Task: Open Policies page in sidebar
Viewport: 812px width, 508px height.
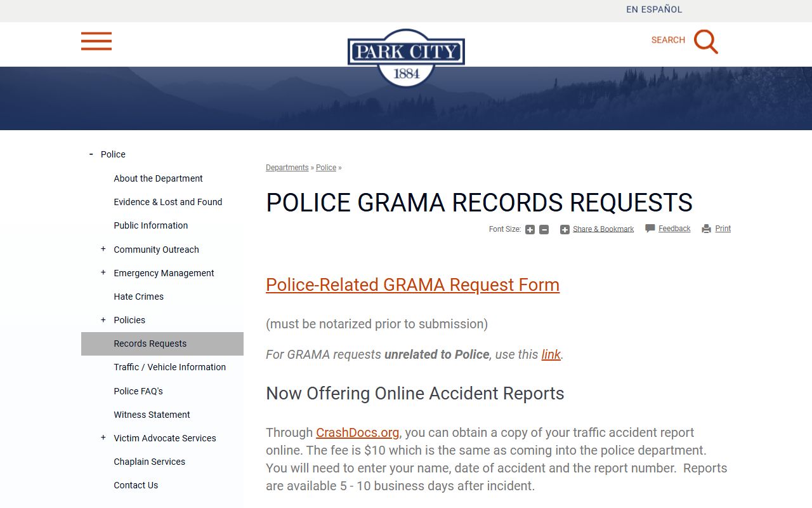Action: coord(129,320)
